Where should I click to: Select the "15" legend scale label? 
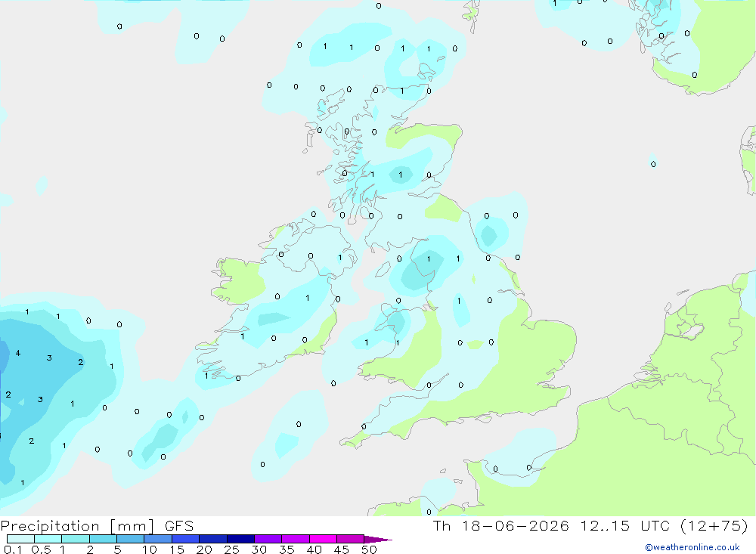pyautogui.click(x=176, y=549)
